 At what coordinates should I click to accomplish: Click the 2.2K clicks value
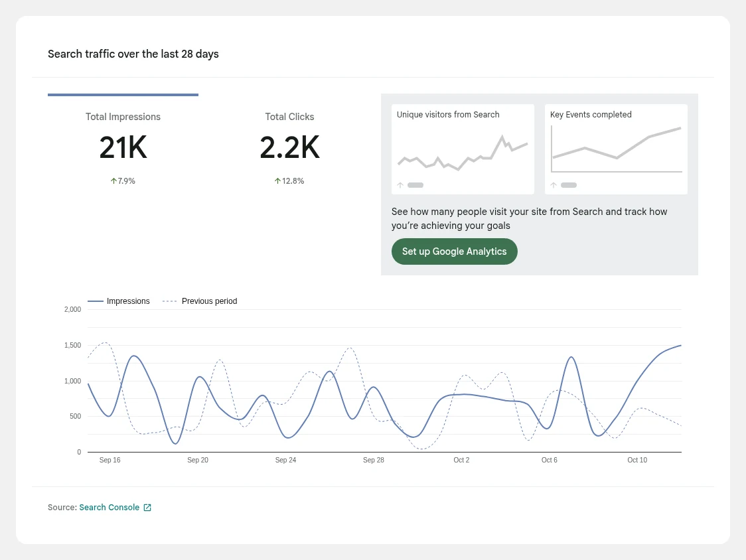pyautogui.click(x=290, y=147)
